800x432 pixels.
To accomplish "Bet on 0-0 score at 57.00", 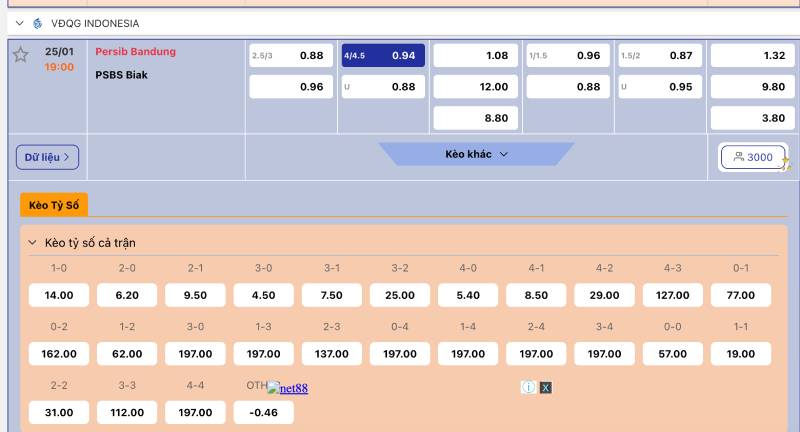I will pos(672,354).
